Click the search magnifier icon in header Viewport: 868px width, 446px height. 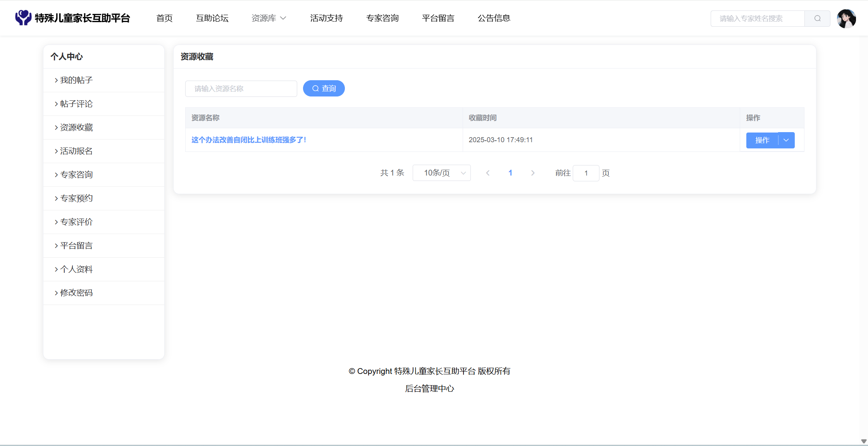817,19
